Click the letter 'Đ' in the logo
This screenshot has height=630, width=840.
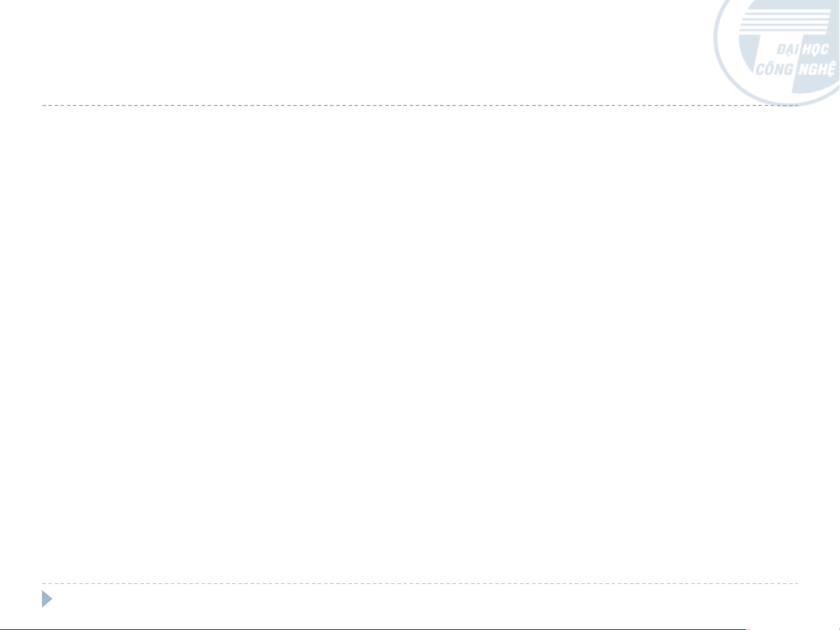pos(782,50)
